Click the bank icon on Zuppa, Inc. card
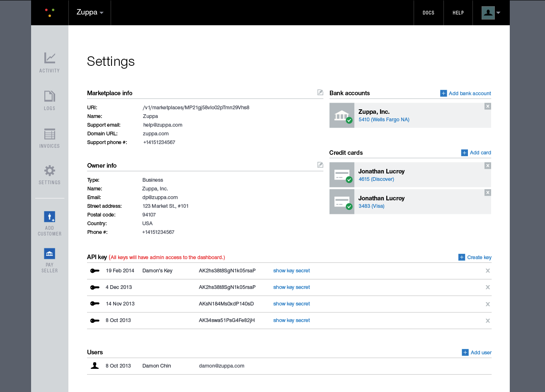Viewport: 545px width, 392px height. 342,115
